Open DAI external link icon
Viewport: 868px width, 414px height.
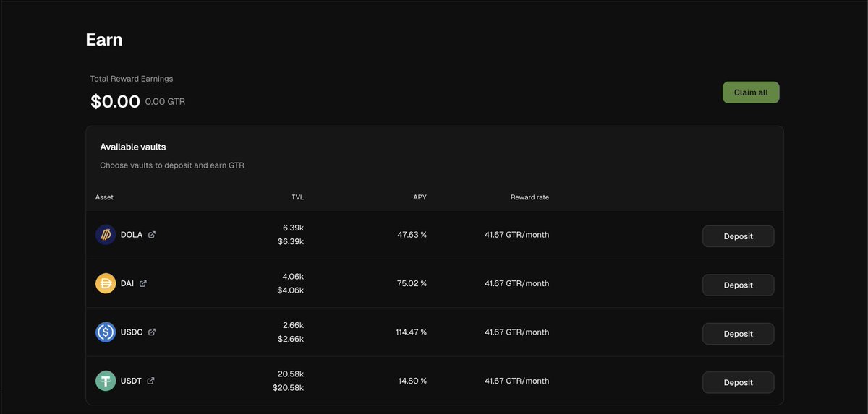(143, 283)
